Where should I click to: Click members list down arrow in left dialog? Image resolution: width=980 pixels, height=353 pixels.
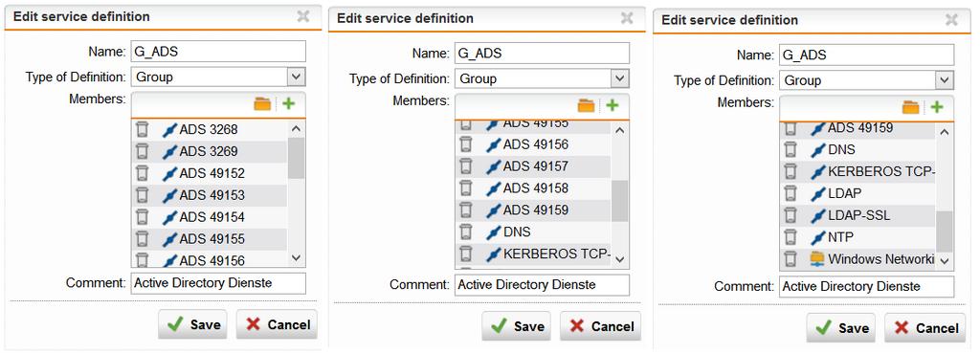pyautogui.click(x=297, y=258)
